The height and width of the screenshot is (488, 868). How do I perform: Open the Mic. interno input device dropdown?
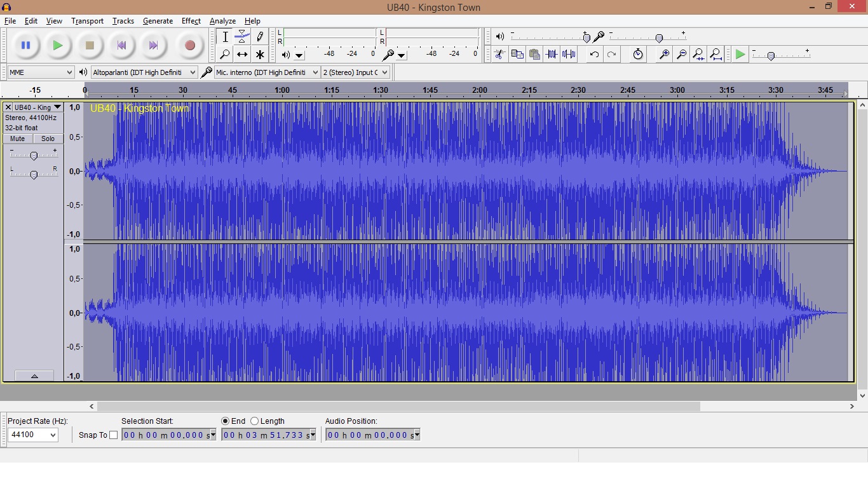267,72
